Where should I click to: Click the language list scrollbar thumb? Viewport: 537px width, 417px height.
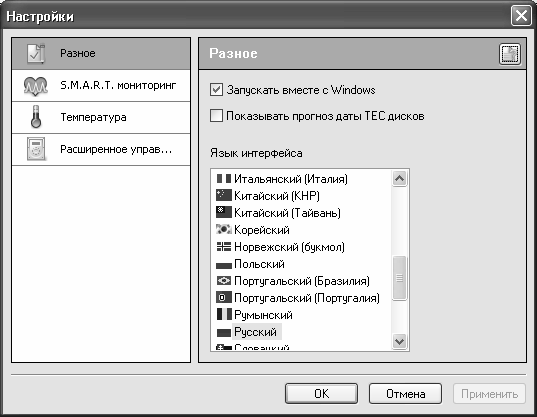[x=399, y=278]
